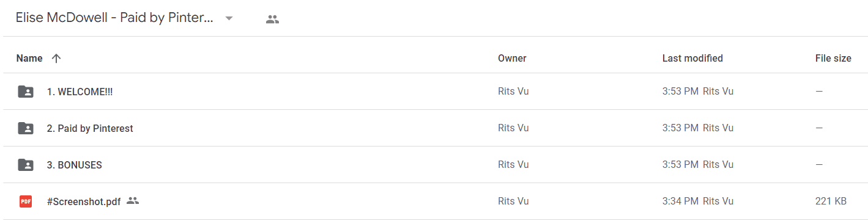The width and height of the screenshot is (868, 221).
Task: Click the 1. WELCOME!!! shared folder icon
Action: coord(26,92)
